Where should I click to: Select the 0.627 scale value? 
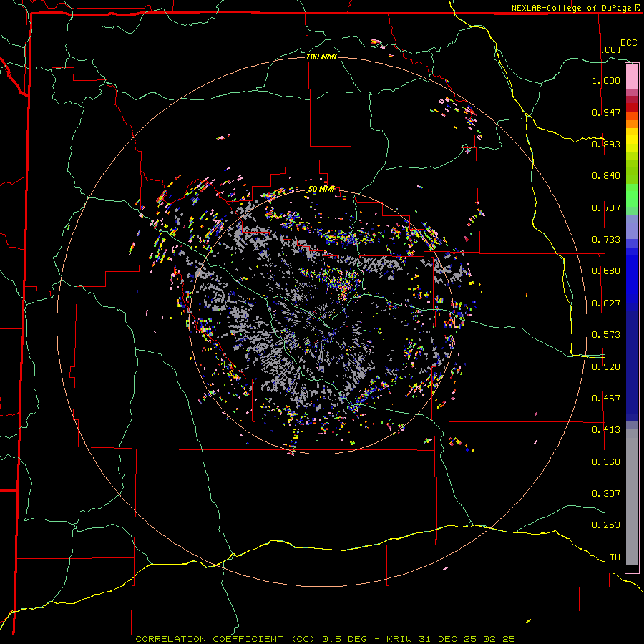point(606,303)
